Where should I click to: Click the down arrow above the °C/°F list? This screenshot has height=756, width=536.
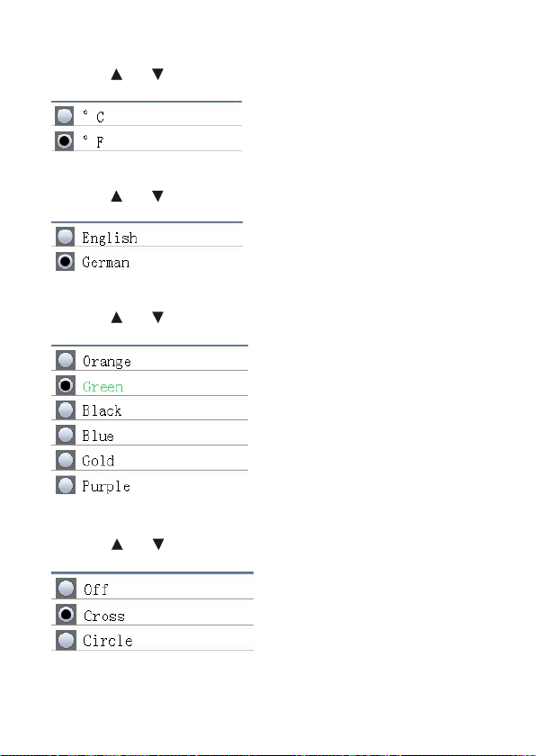click(157, 74)
